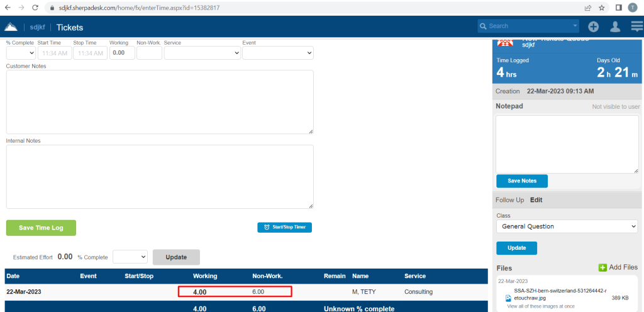Open the jpg file icon in Files
The image size is (644, 312).
pos(508,298)
